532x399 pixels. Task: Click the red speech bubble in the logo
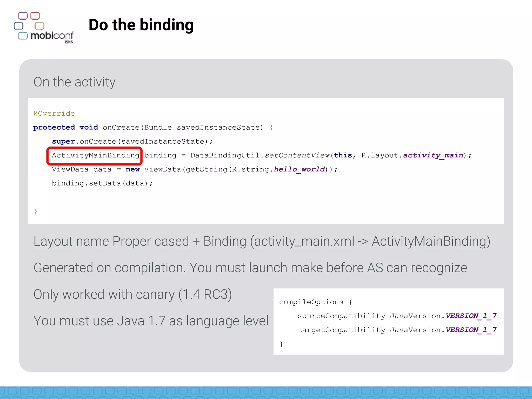click(x=35, y=16)
